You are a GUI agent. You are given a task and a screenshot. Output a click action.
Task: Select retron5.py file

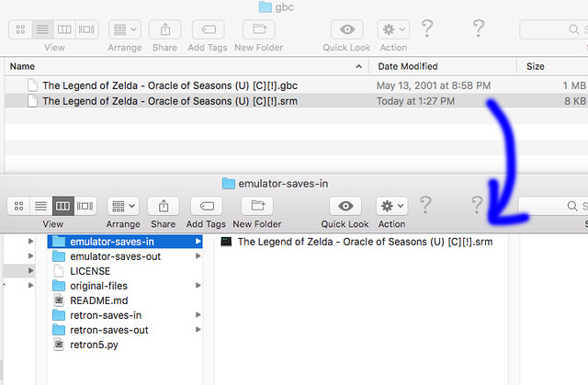pos(125,345)
